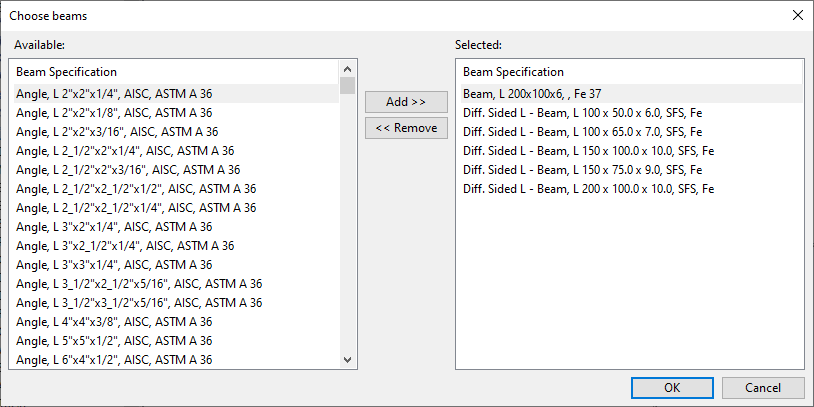Click the << Remove button
This screenshot has height=407, width=814.
406,128
